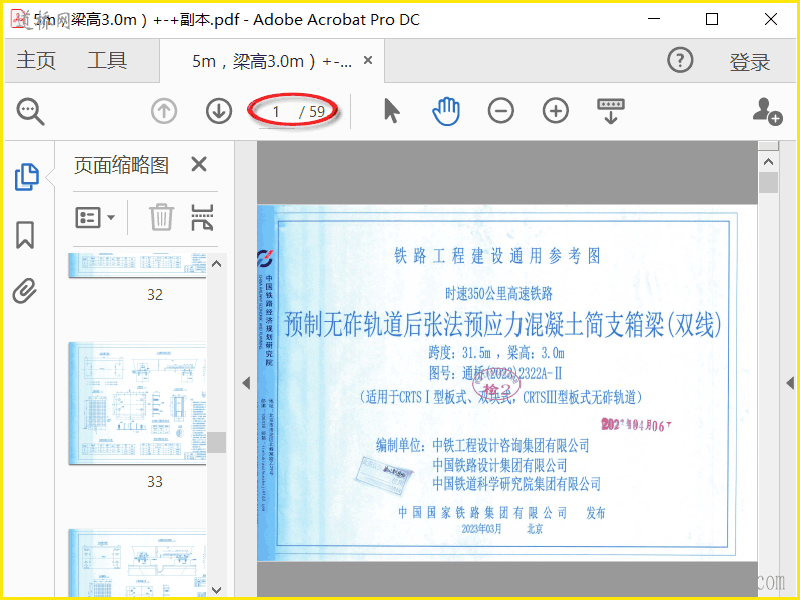Open the scrolling page display tool
The height and width of the screenshot is (600, 800).
click(x=611, y=111)
